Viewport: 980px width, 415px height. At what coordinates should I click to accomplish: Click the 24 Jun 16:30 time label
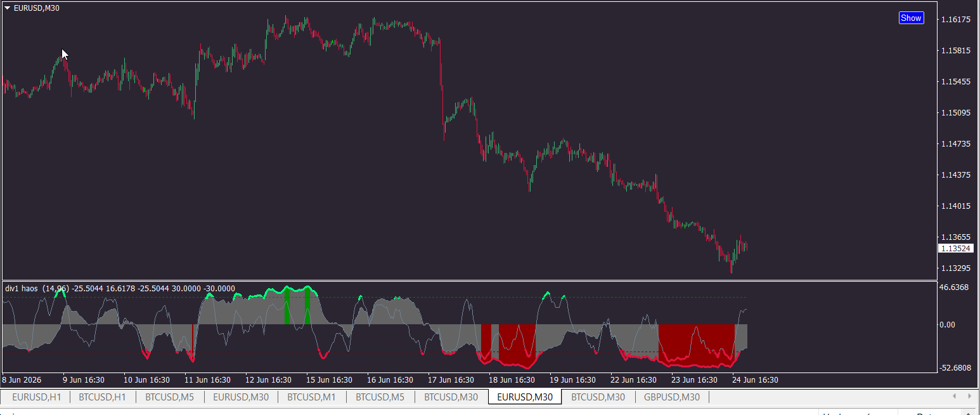[754, 380]
